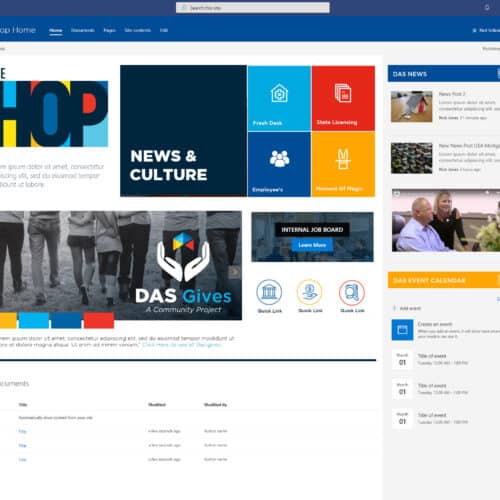The image size is (500, 500).
Task: Sort documents by Title column header
Action: pos(23,405)
